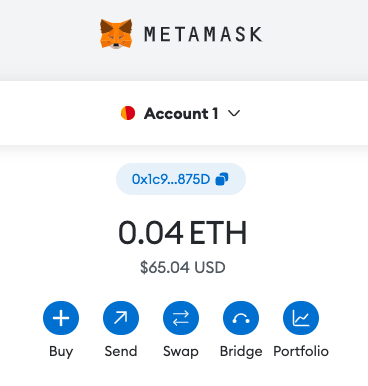Copy address via 0x1c9...875D pill
Viewport: 368px width, 386px height.
pos(181,179)
